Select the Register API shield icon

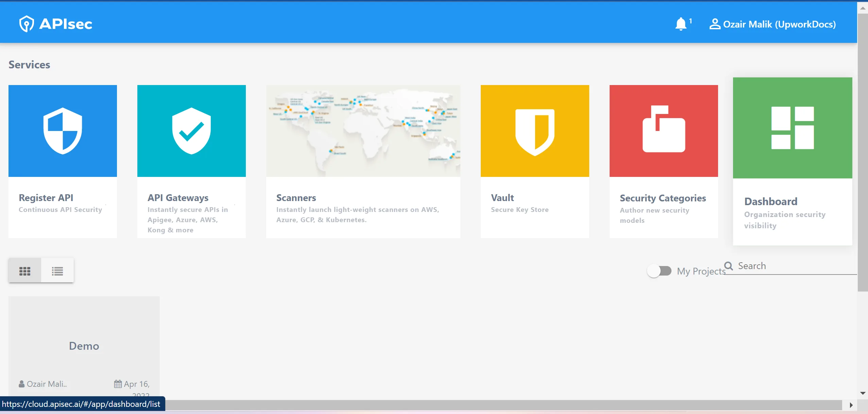(62, 131)
